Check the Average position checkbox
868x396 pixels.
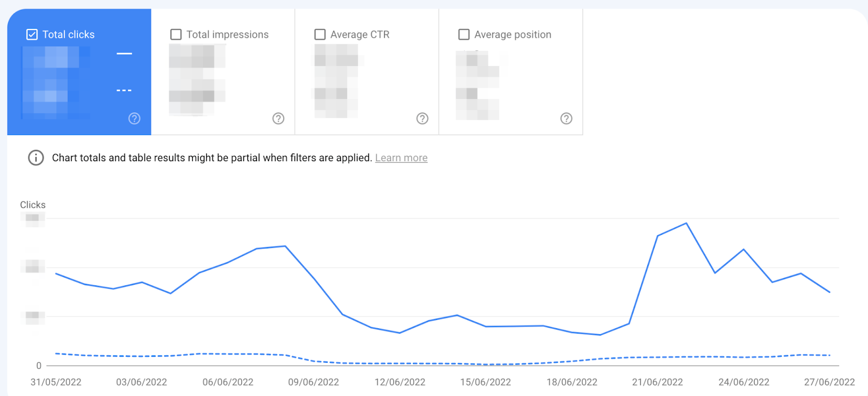pos(464,35)
